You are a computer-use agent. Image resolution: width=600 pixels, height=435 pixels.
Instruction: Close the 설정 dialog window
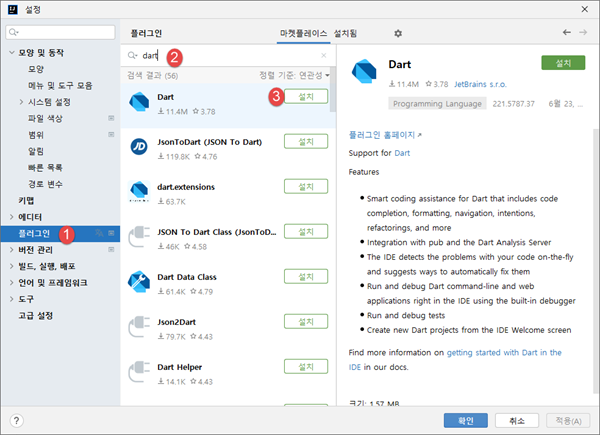[585, 9]
